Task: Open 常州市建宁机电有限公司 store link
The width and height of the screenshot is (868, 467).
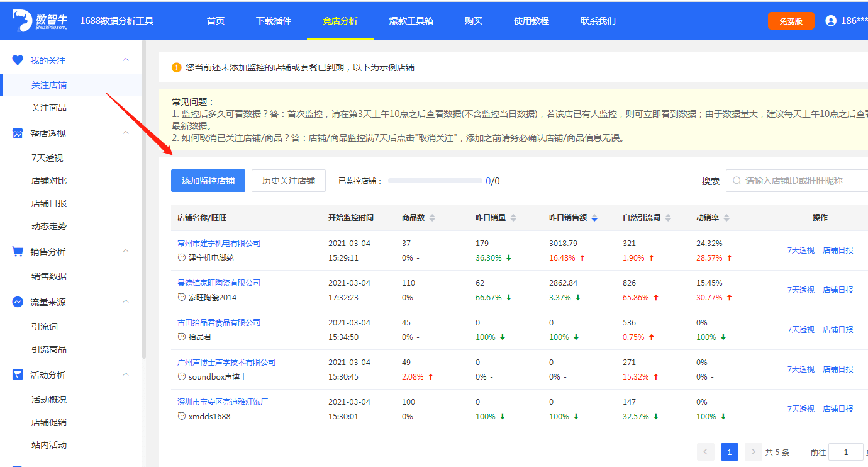Action: pyautogui.click(x=219, y=243)
